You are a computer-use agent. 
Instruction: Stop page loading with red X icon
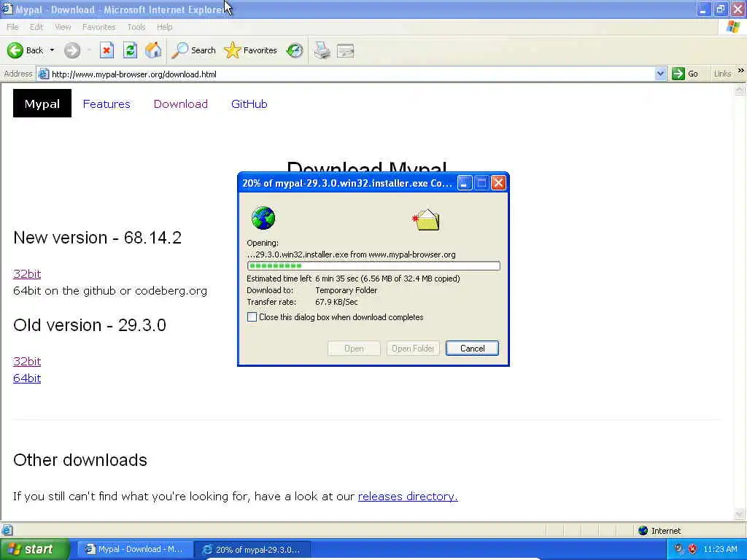[107, 50]
